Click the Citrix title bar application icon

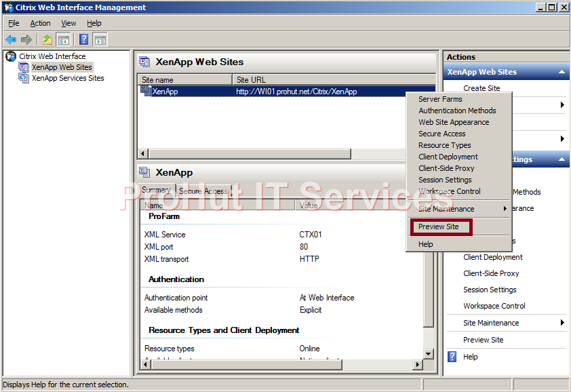tap(9, 7)
